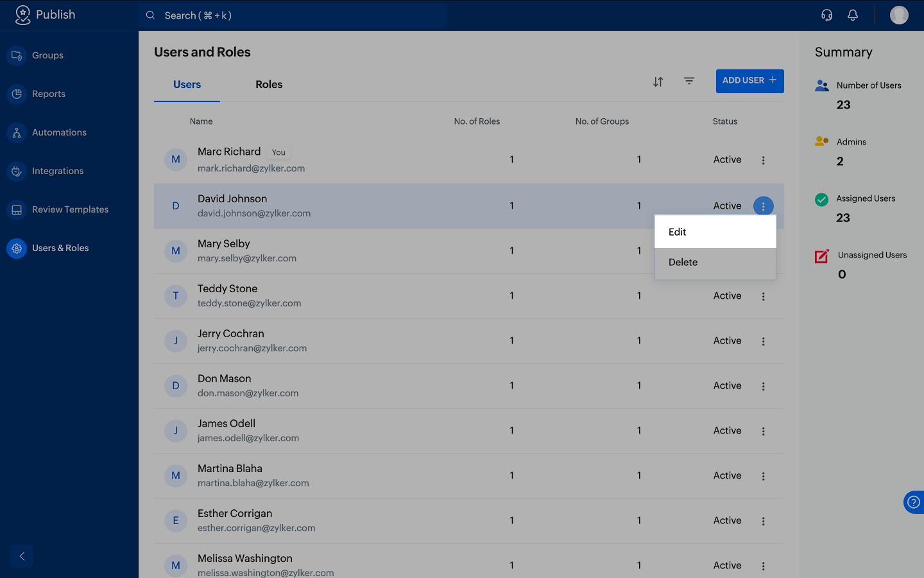Click the Summary panel heading
The height and width of the screenshot is (578, 924).
843,52
